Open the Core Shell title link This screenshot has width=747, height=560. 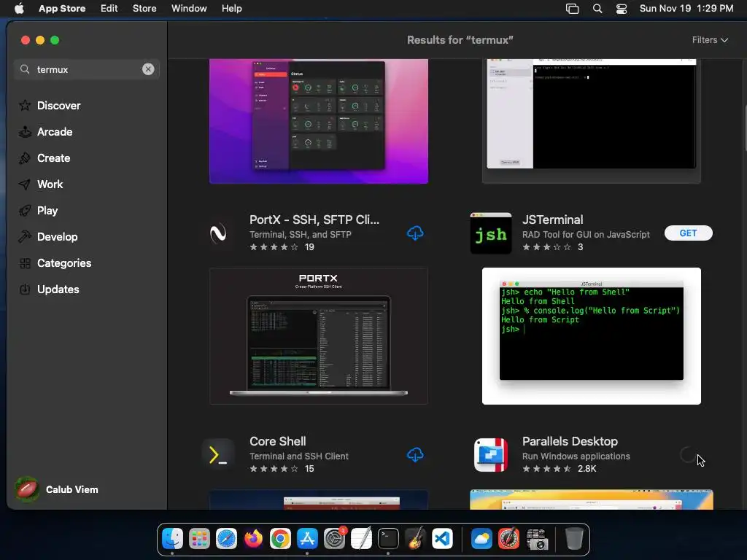(278, 441)
